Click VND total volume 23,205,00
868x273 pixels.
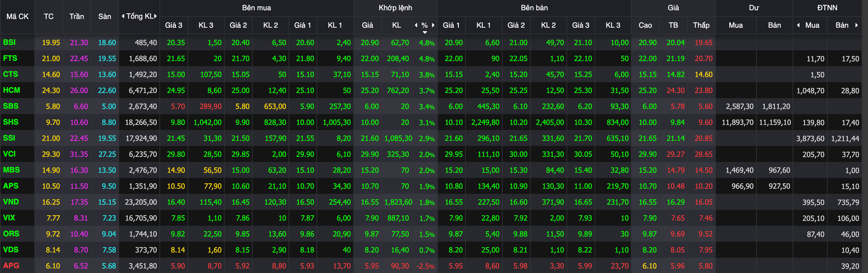140,202
